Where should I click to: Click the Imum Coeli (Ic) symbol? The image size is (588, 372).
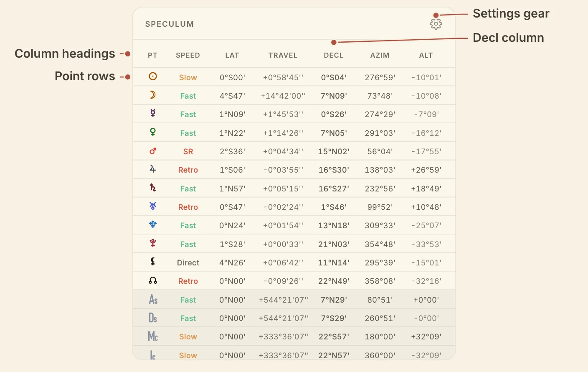[x=153, y=355]
